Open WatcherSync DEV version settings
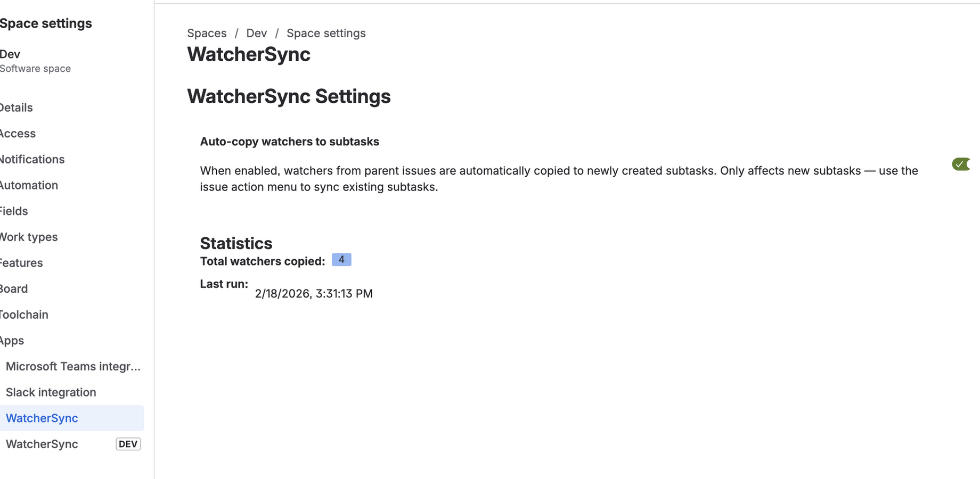Image resolution: width=980 pixels, height=479 pixels. pyautogui.click(x=42, y=444)
